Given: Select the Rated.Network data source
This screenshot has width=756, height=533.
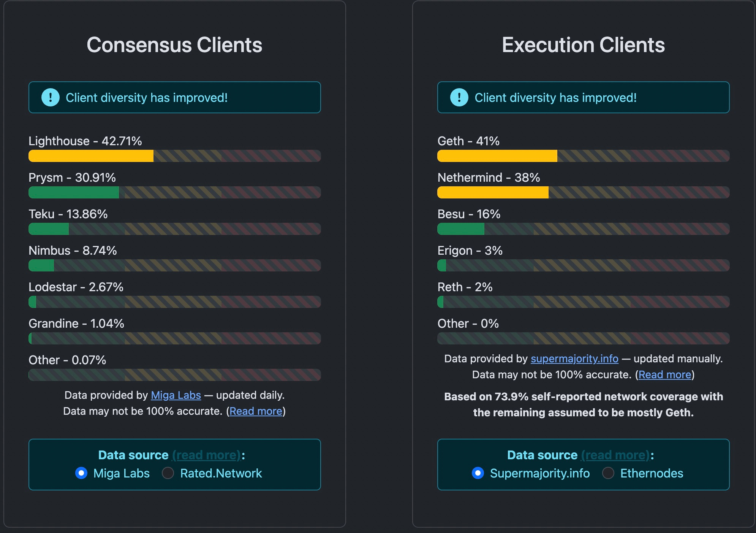Looking at the screenshot, I should (168, 473).
